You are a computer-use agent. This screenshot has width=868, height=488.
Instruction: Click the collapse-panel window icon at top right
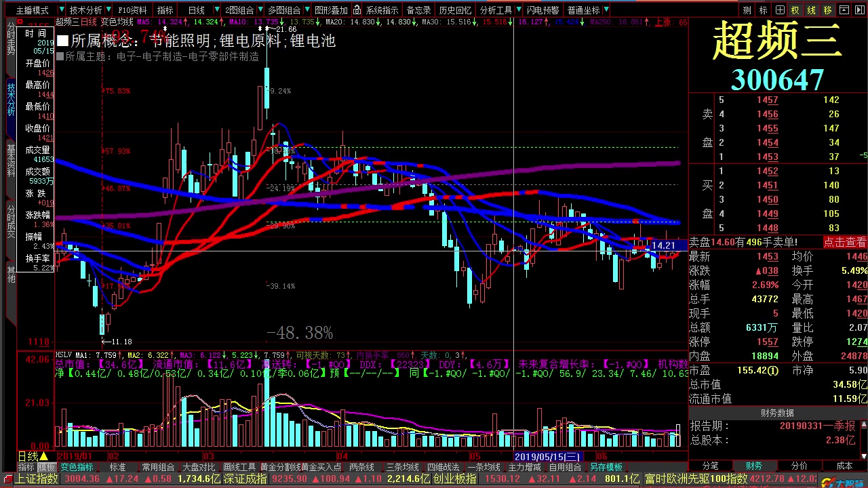[844, 10]
